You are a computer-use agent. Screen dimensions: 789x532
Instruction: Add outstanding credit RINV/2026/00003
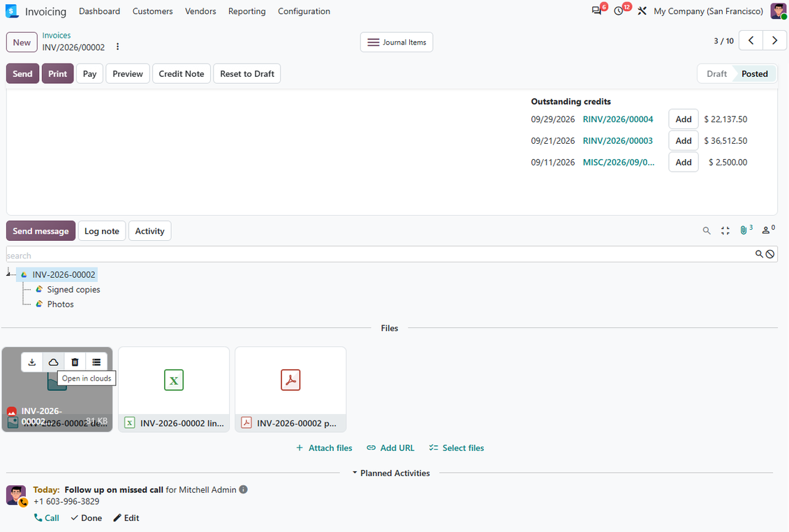point(684,141)
